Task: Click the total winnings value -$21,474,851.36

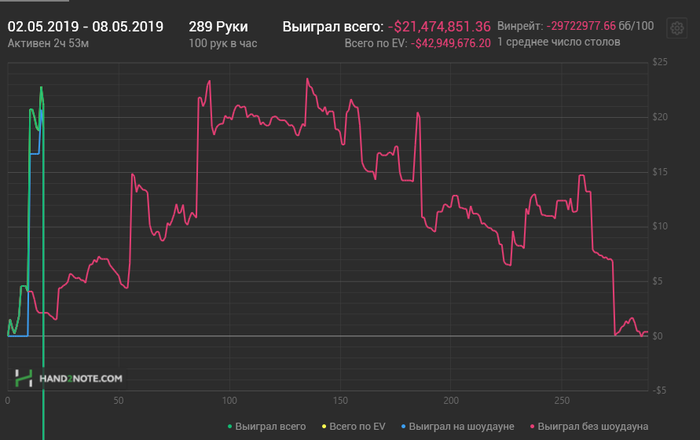Action: [x=439, y=27]
